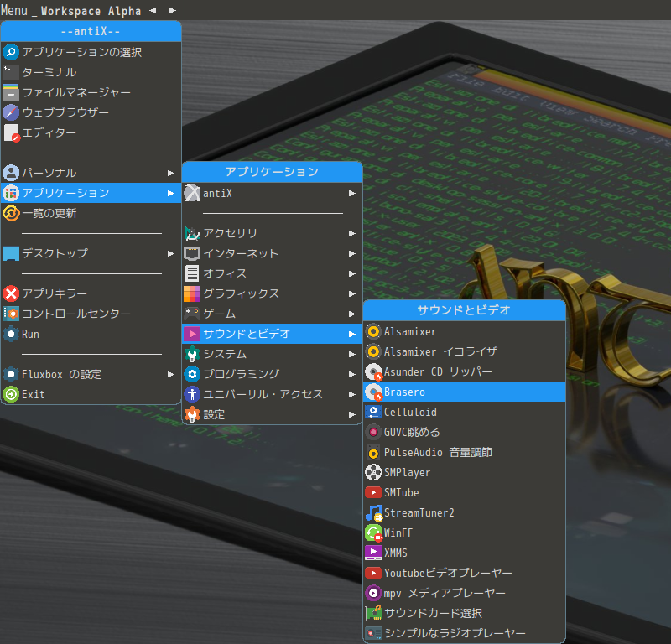Launch Brasero from the menu
The image size is (671, 644).
(465, 392)
